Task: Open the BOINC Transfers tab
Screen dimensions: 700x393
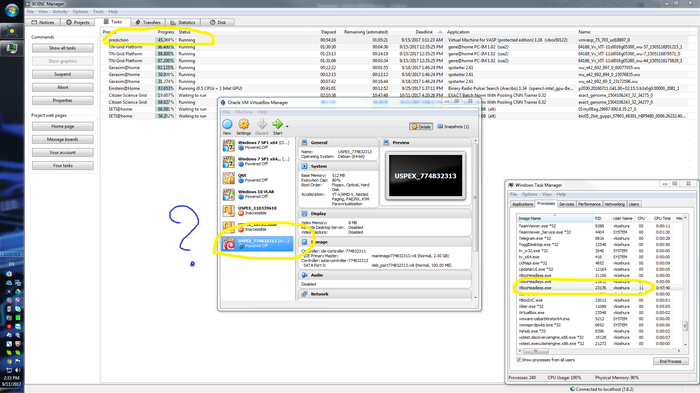Action: (x=148, y=22)
